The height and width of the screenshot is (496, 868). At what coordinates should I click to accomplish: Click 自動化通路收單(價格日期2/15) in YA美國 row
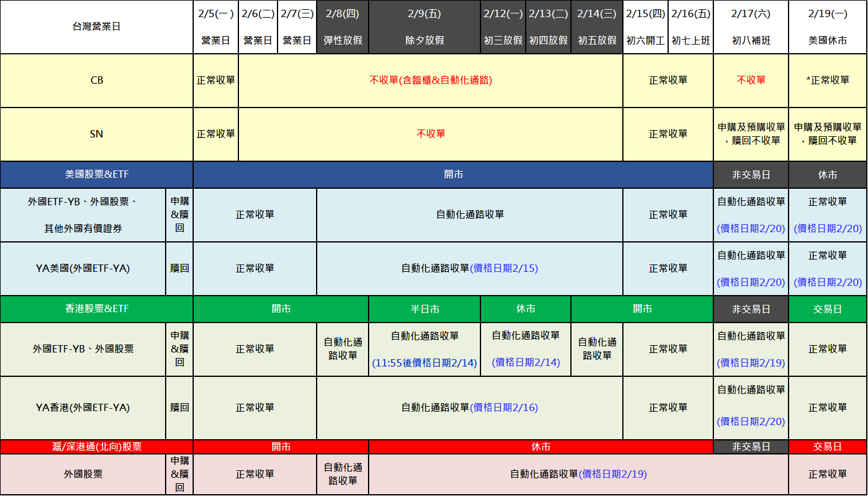[x=470, y=269]
